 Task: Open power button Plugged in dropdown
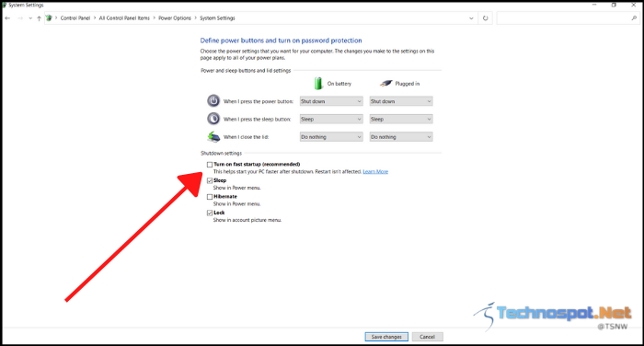[401, 101]
